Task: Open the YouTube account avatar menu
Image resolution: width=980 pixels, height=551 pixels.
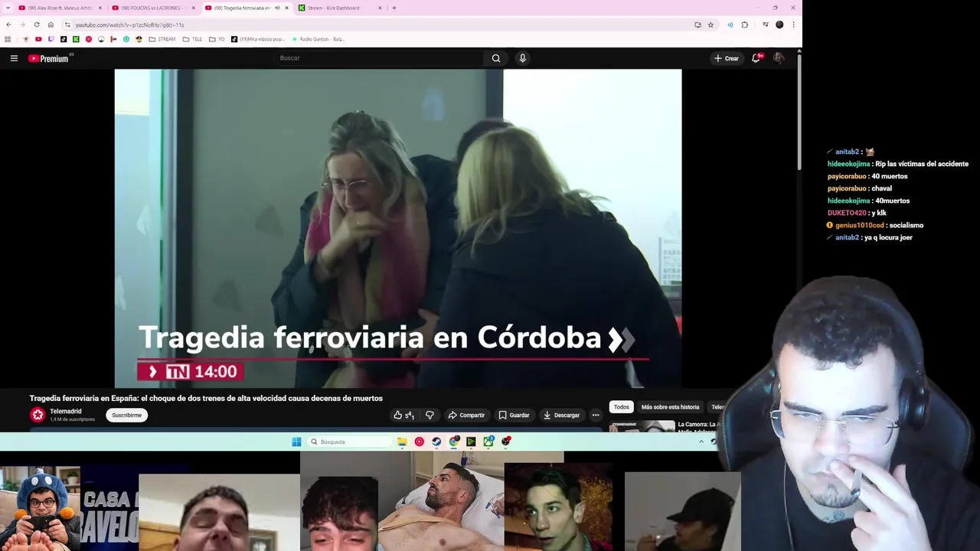Action: pyautogui.click(x=779, y=58)
